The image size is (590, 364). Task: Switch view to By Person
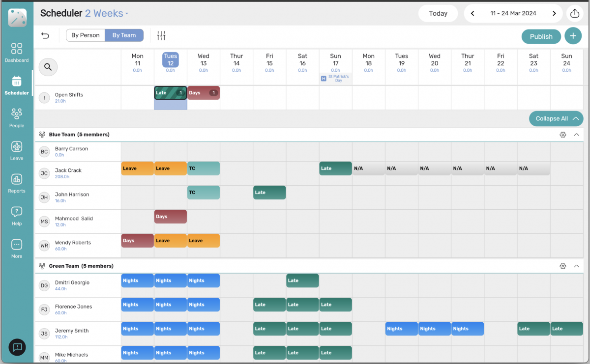pos(86,35)
